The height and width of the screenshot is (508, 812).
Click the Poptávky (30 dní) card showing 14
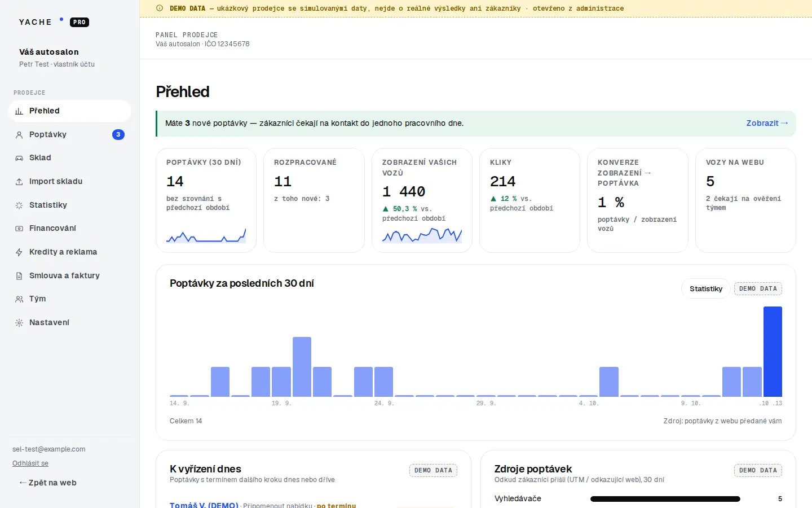[x=206, y=200]
